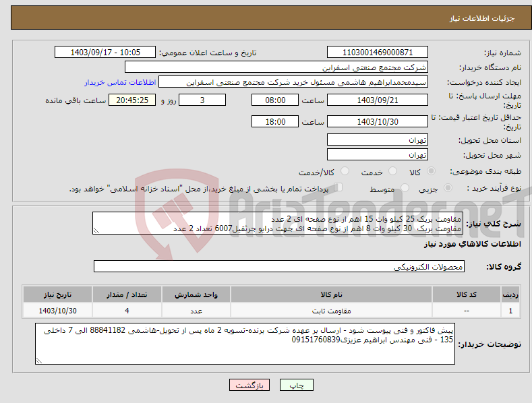Click the item name cell مقاومت ثابت
Image resolution: width=532 pixels, height=403 pixels.
[x=331, y=311]
